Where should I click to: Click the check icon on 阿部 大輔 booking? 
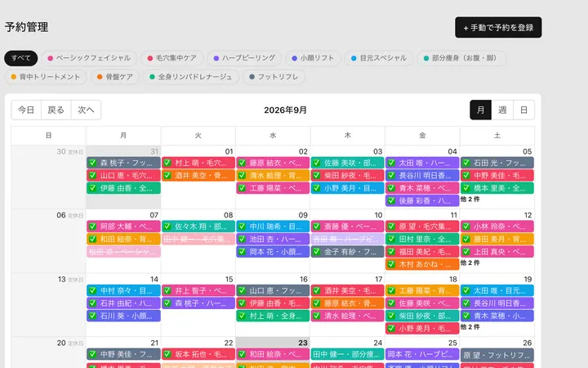93,227
